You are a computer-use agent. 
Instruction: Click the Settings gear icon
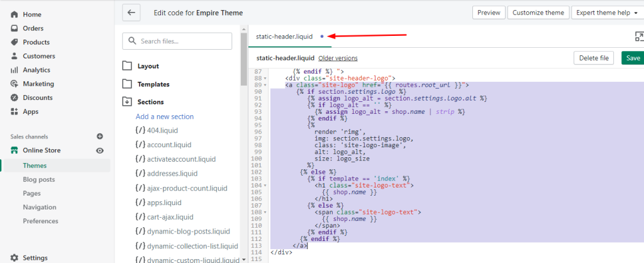[x=14, y=258]
